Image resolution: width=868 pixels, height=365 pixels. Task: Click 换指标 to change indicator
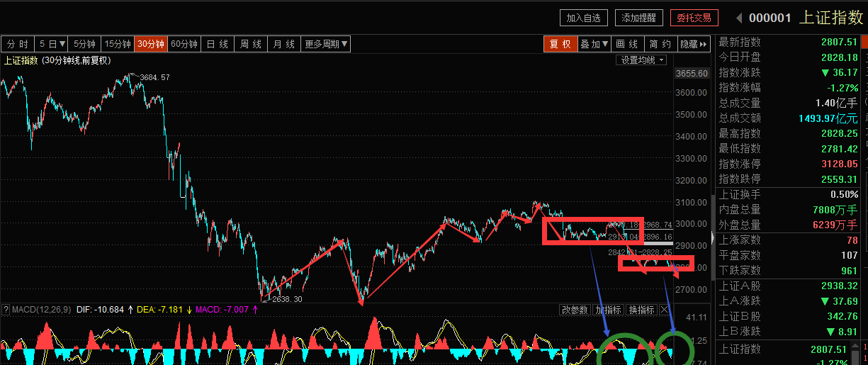pos(642,310)
